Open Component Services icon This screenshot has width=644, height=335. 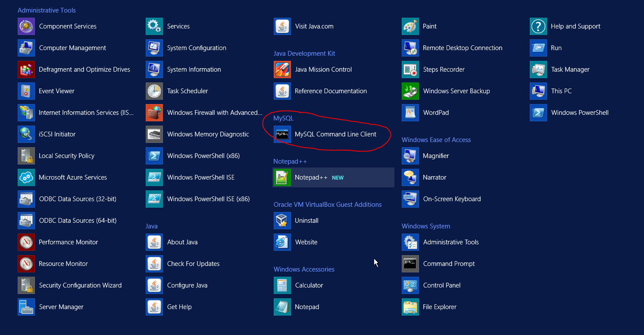click(x=26, y=26)
